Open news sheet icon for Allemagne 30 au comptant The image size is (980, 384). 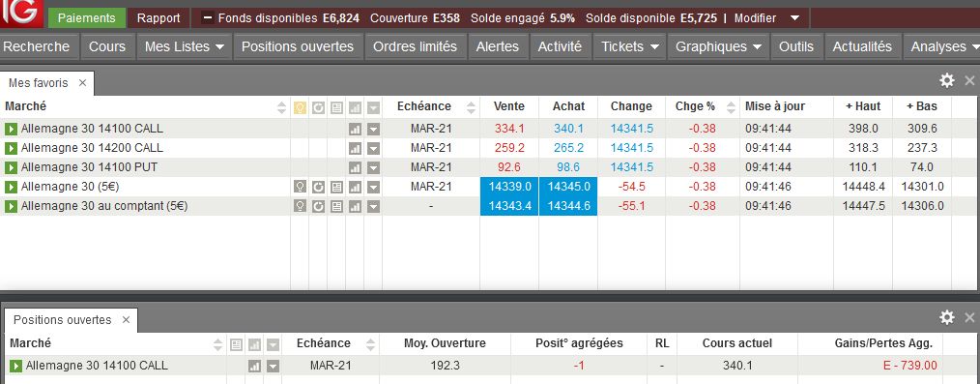336,206
